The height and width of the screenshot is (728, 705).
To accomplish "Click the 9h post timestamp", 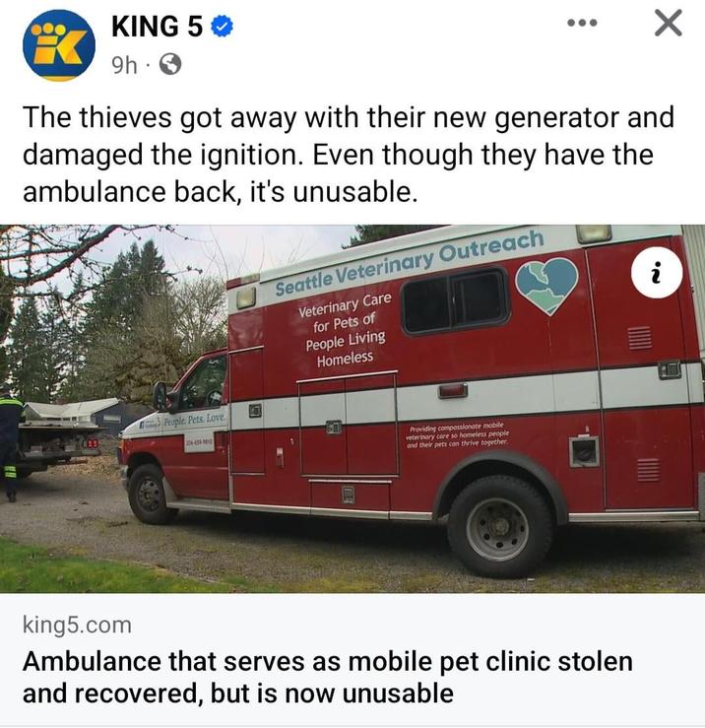I will 124,65.
